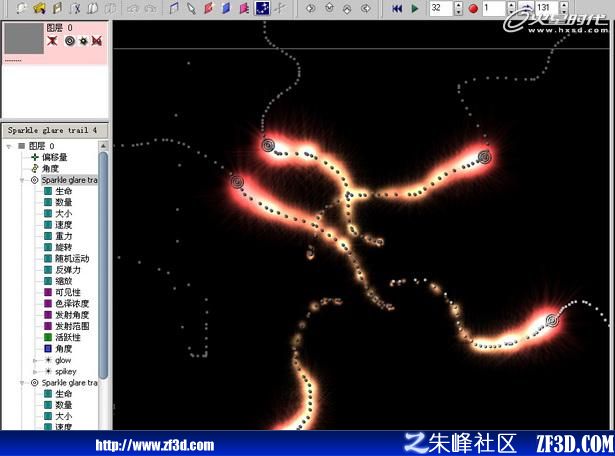Select the highlighted Sparkle glare tra emitter row
The height and width of the screenshot is (456, 615).
click(x=69, y=180)
